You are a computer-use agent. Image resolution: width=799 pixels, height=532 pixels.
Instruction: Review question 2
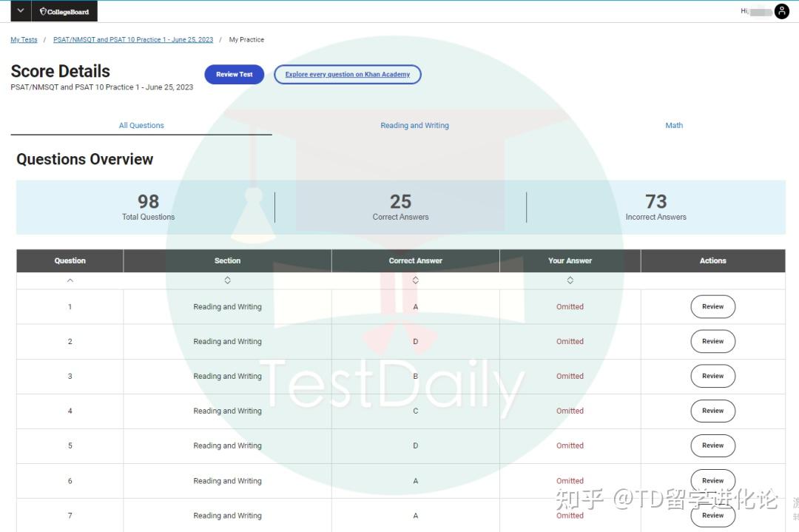712,341
